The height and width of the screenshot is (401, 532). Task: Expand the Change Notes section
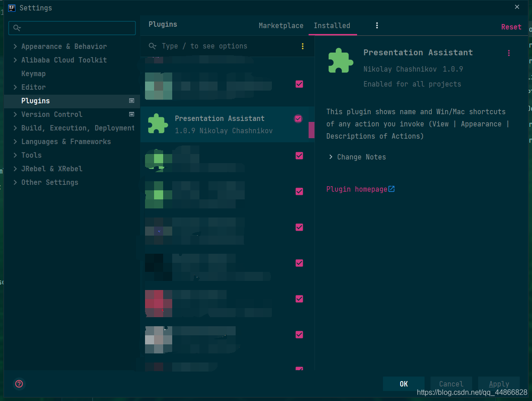[331, 157]
